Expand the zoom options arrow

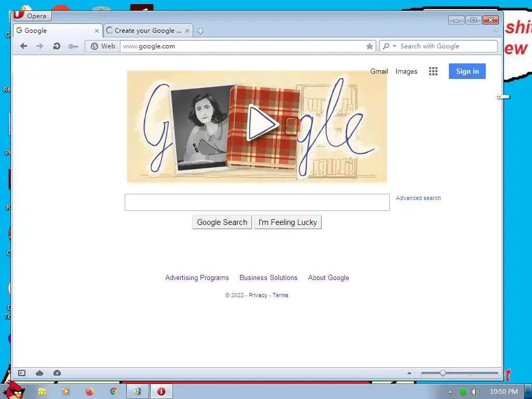(x=409, y=373)
